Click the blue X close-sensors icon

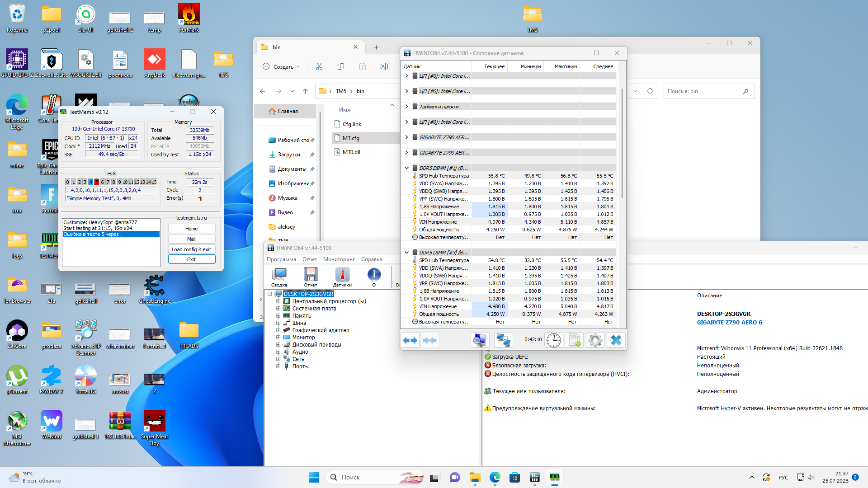click(x=616, y=340)
